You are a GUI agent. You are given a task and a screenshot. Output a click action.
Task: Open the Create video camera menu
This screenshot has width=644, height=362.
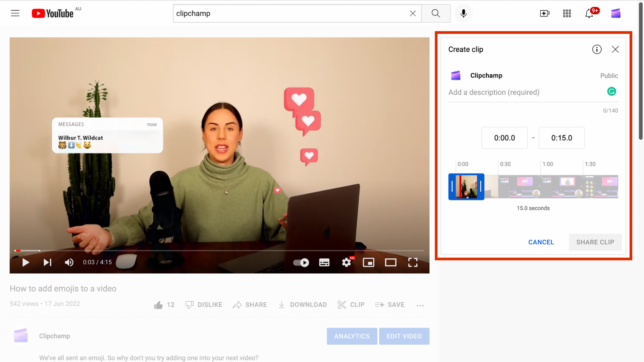(545, 13)
